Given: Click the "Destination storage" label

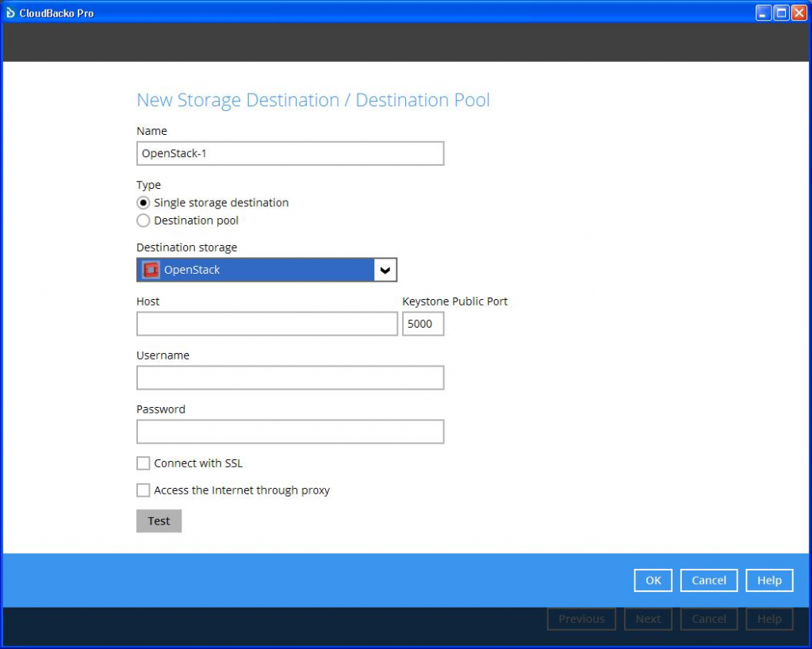Looking at the screenshot, I should coord(187,248).
